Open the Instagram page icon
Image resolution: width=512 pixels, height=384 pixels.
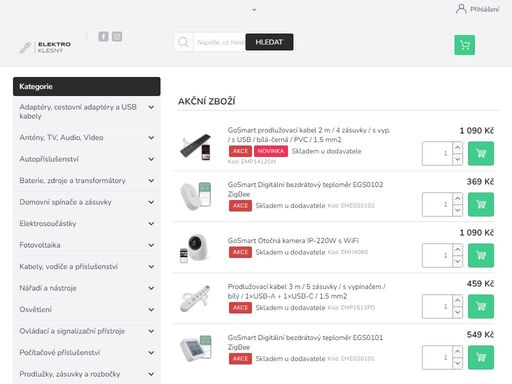(117, 36)
